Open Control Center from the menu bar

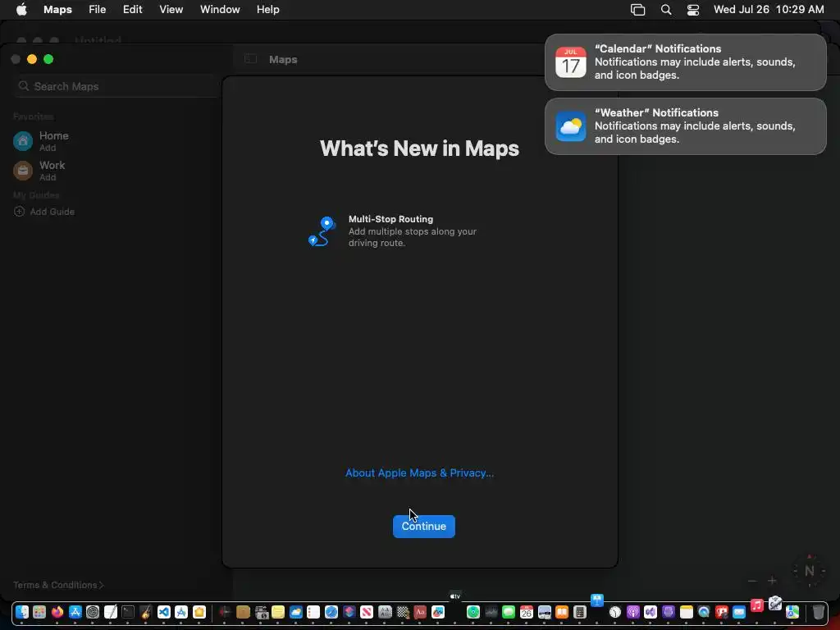point(692,10)
